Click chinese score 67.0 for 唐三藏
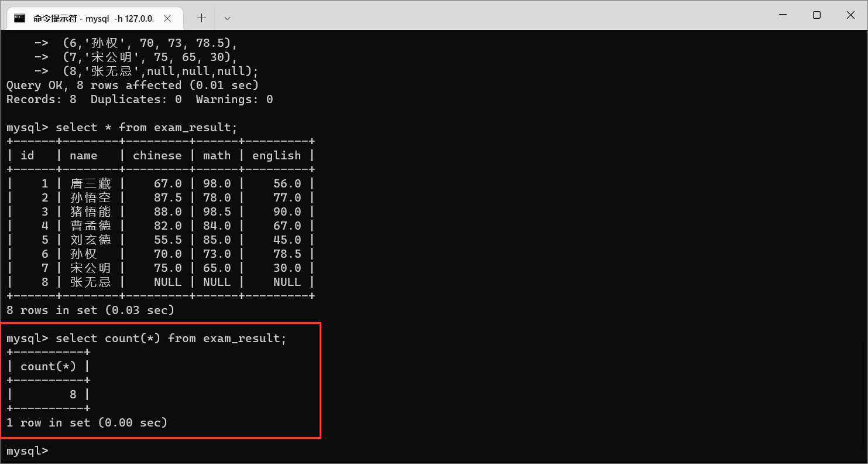868x464 pixels. (167, 183)
